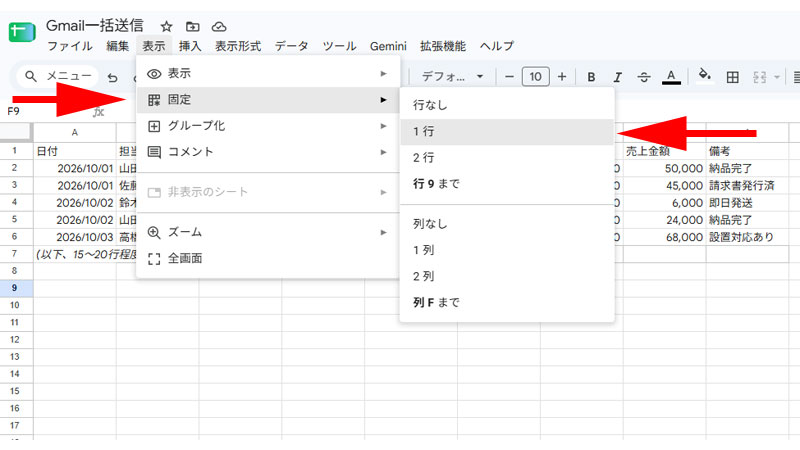Select row 9 header
This screenshot has width=800, height=450.
pyautogui.click(x=15, y=288)
